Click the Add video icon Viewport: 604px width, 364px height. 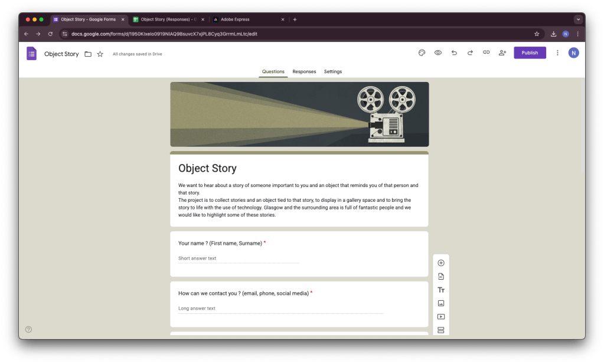pos(441,317)
